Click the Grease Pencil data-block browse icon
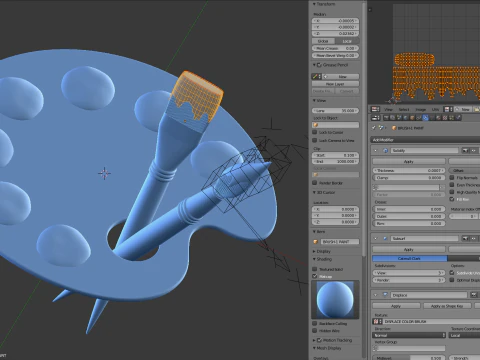This screenshot has width=480, height=360. [316, 77]
